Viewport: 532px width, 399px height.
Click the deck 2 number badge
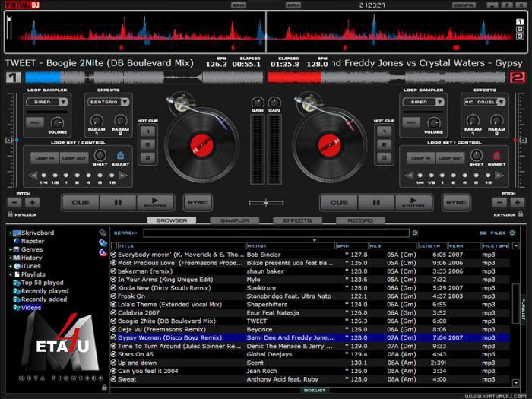point(518,78)
